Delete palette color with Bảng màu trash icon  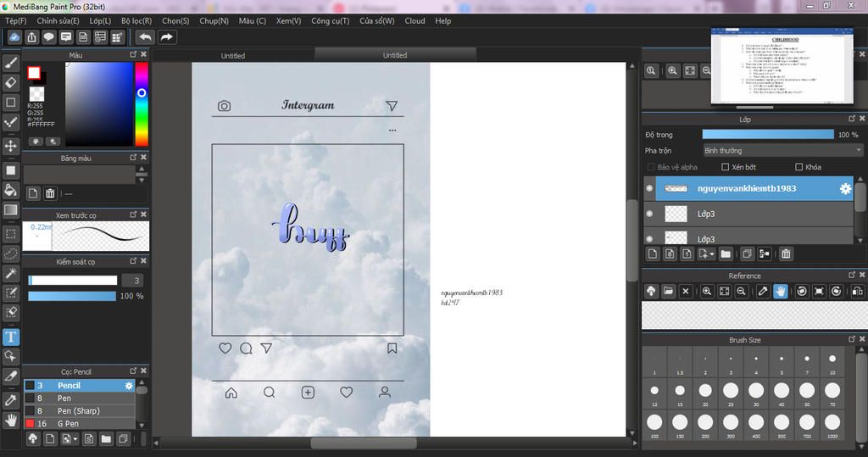pyautogui.click(x=50, y=193)
